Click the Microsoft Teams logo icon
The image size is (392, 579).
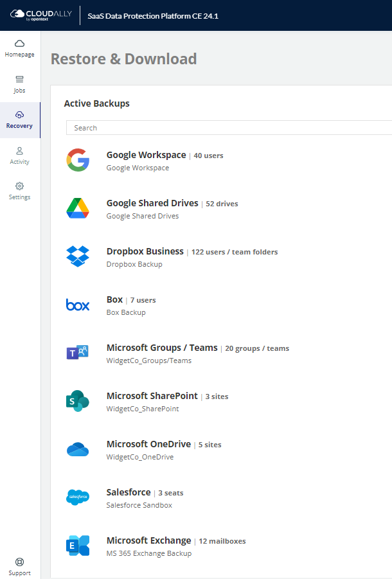[x=78, y=353]
